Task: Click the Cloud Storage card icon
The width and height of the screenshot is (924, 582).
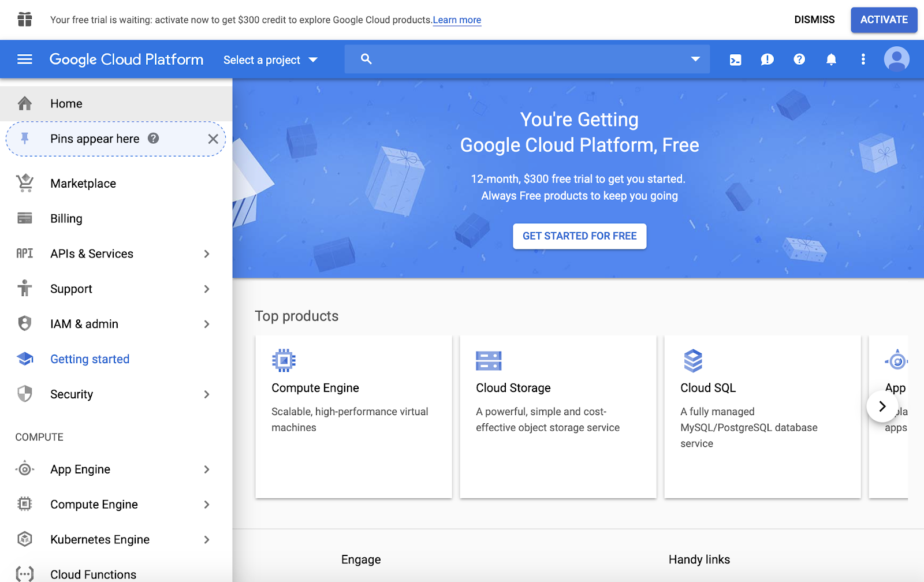Action: 489,361
